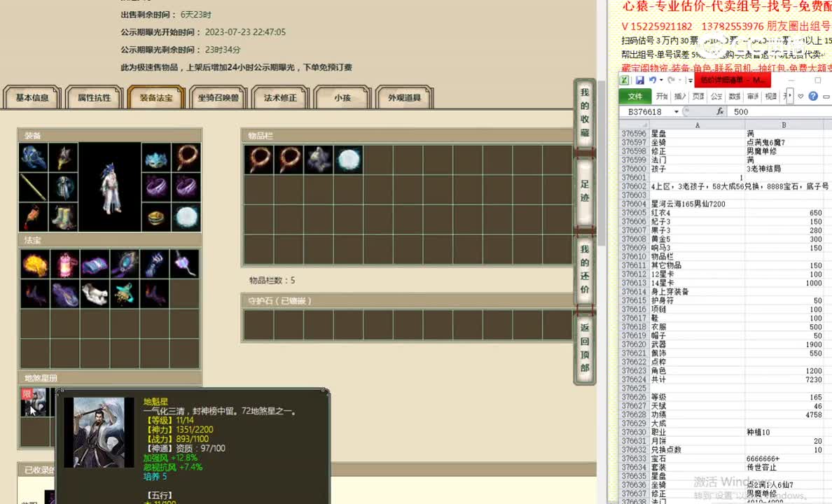Screen dimensions: 832x504
Task: Expand the Quick Access Toolbar customize dropdown
Action: [x=691, y=80]
